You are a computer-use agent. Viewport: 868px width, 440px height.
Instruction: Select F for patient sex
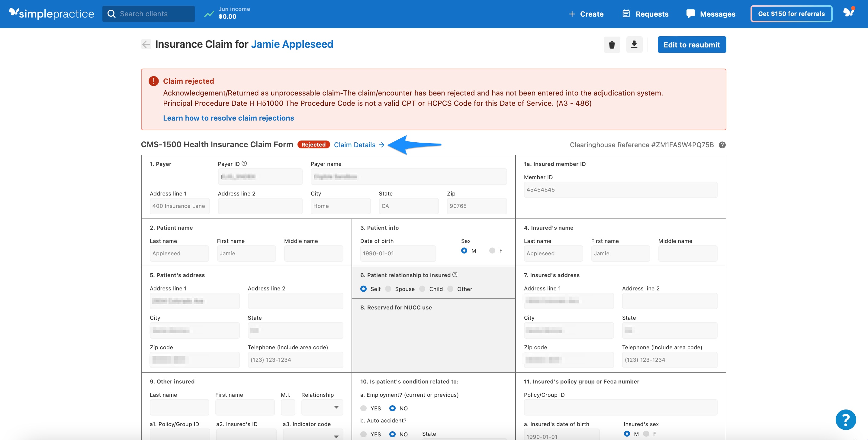492,251
